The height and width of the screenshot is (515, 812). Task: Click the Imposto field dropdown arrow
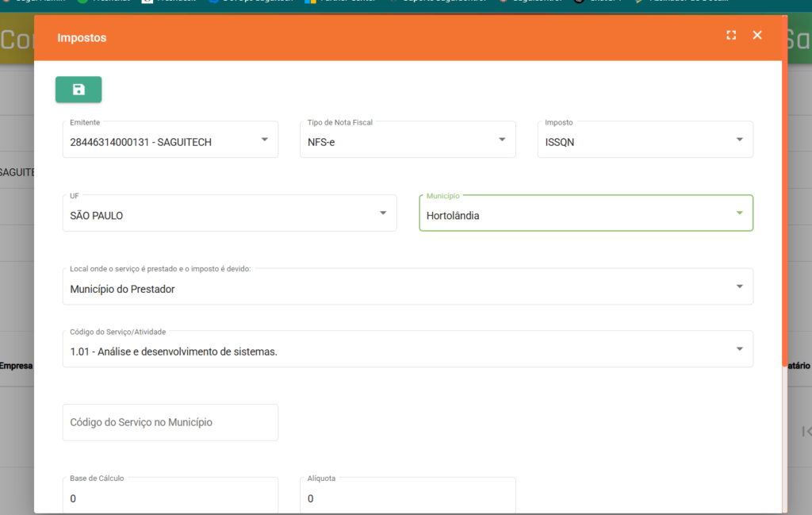pos(739,140)
